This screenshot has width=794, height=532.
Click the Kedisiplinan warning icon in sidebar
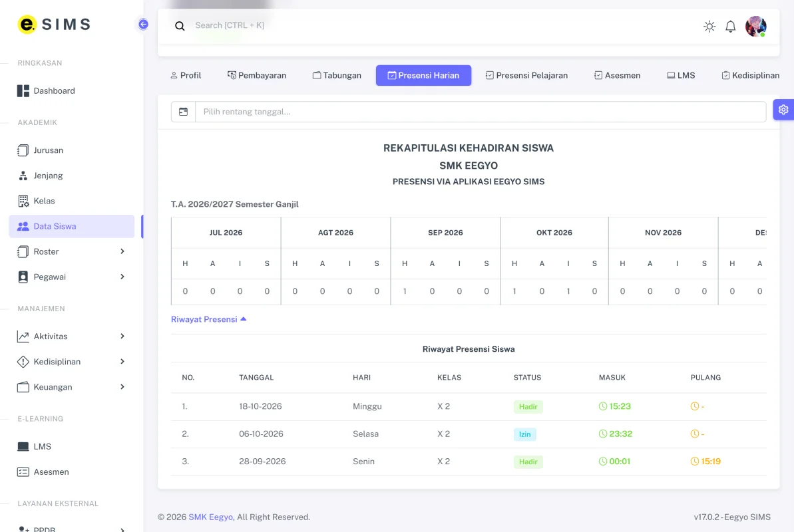click(x=23, y=362)
